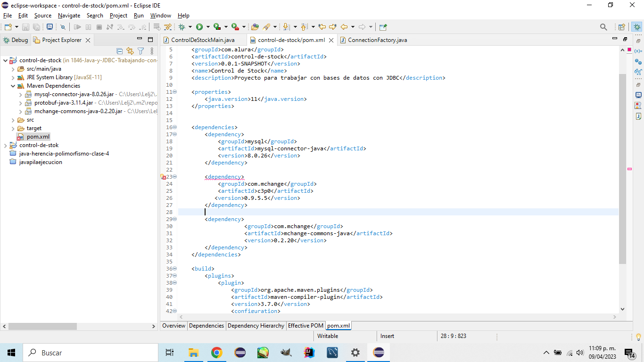
Task: Expand the src/main/java folder
Action: 13,69
